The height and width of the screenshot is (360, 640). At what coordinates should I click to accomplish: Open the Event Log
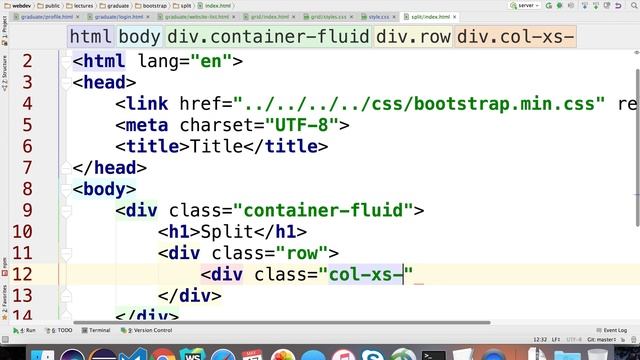click(611, 330)
